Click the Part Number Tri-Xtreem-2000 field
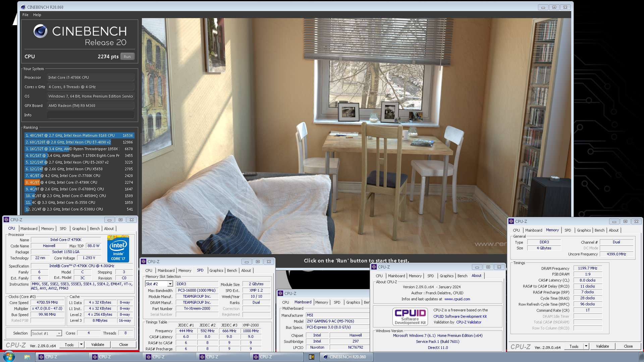 click(197, 308)
